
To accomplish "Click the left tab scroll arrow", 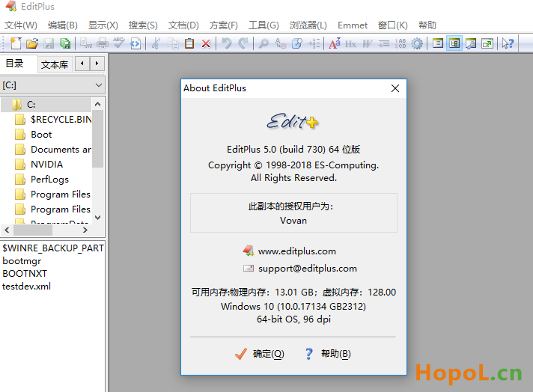I will point(82,64).
